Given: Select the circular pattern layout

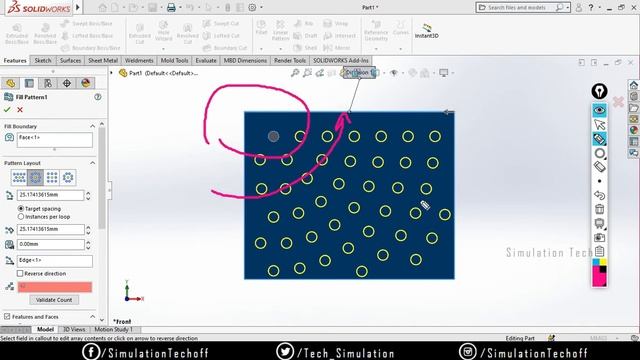Looking at the screenshot, I should tap(36, 178).
